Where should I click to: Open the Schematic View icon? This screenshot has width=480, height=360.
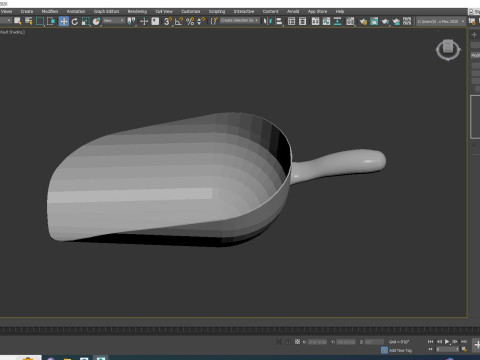pos(337,21)
